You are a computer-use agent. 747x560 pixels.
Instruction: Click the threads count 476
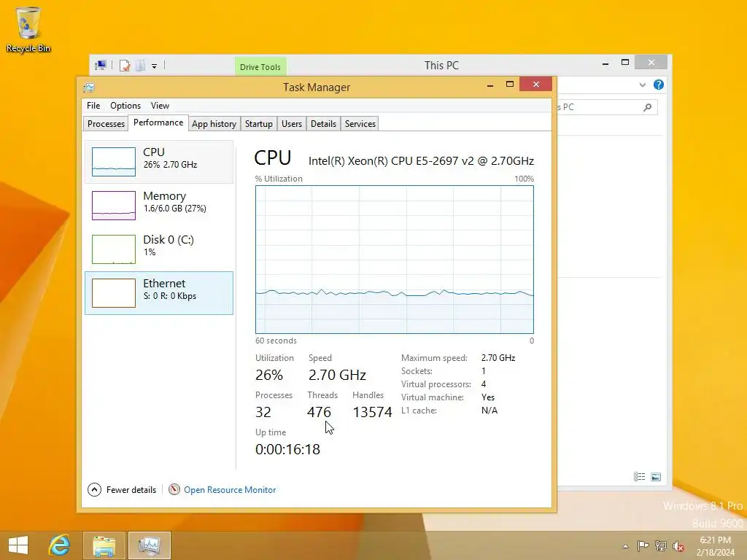tap(319, 413)
